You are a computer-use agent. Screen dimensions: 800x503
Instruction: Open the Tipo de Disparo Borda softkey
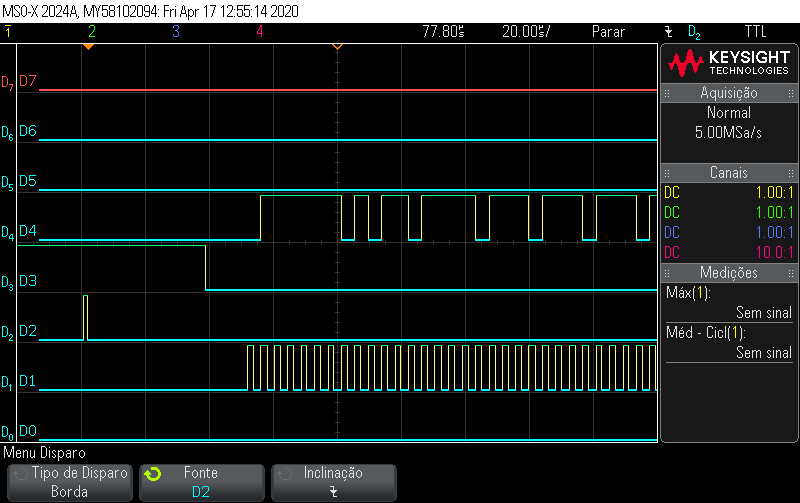[70, 482]
